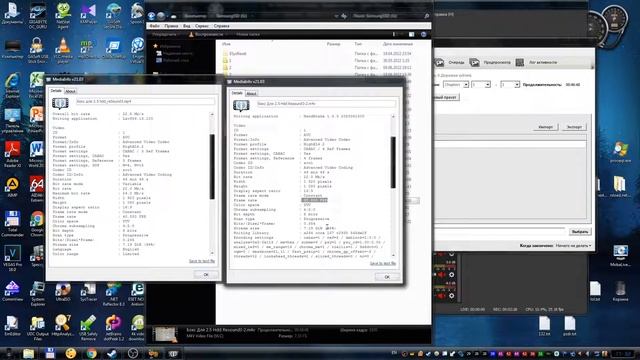Click the Steam icon in the taskbar
640x360 pixels.
tap(112, 353)
